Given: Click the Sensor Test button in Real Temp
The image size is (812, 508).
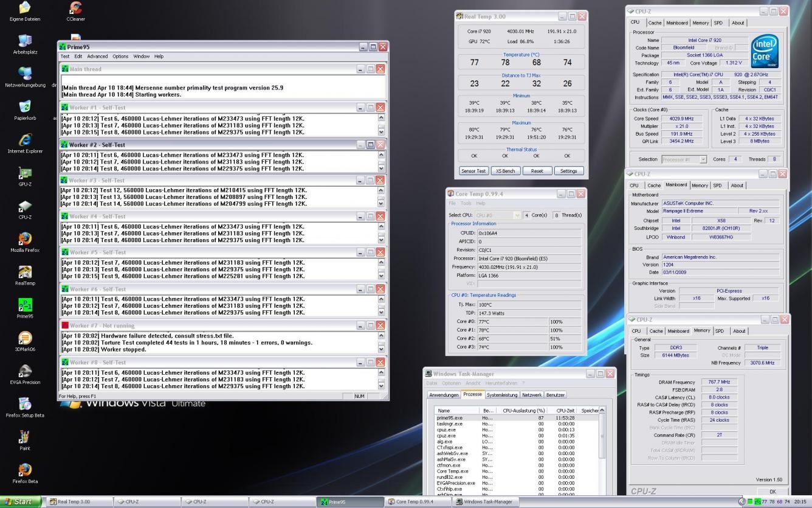Looking at the screenshot, I should tap(473, 171).
